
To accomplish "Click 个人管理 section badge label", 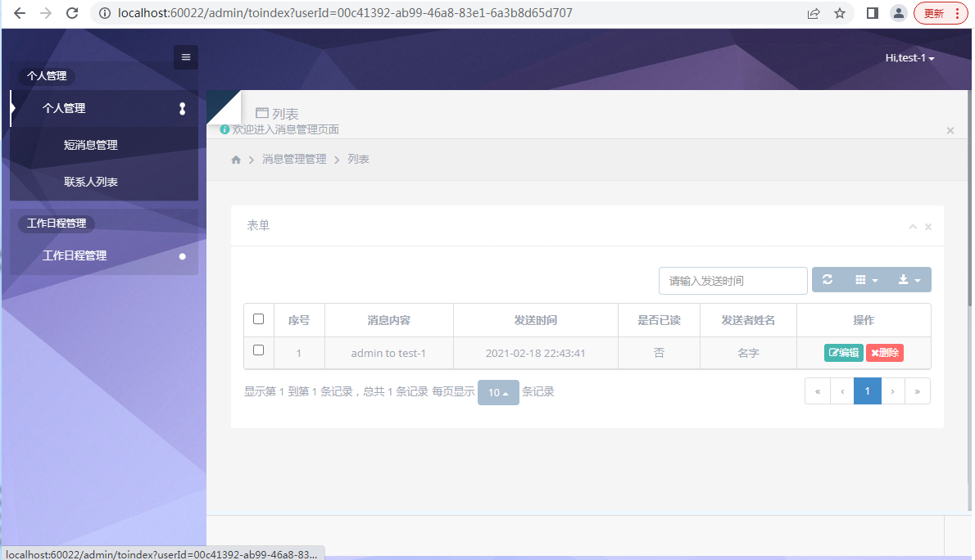I will (47, 76).
